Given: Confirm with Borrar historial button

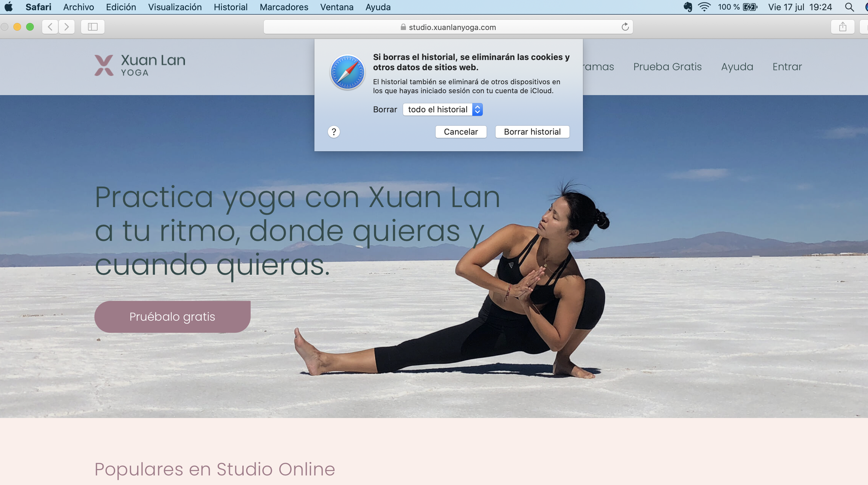Looking at the screenshot, I should point(532,132).
